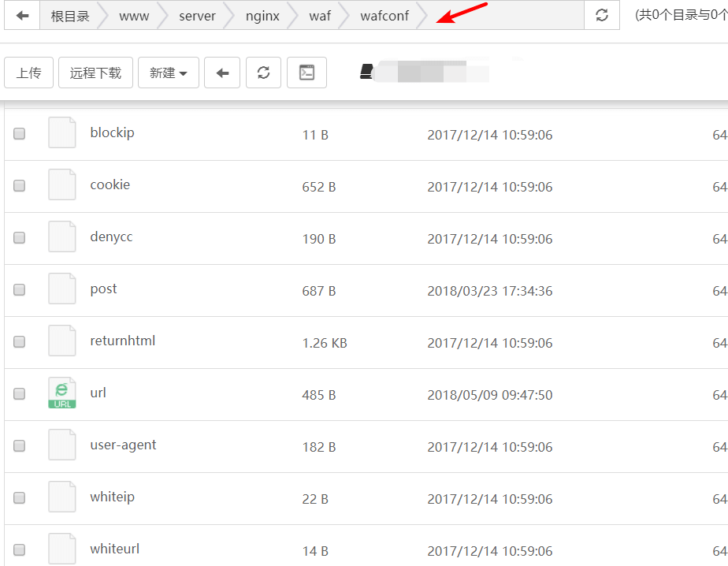Screen dimensions: 728x566
Task: Select the returnhtml row checkbox
Action: (x=19, y=342)
